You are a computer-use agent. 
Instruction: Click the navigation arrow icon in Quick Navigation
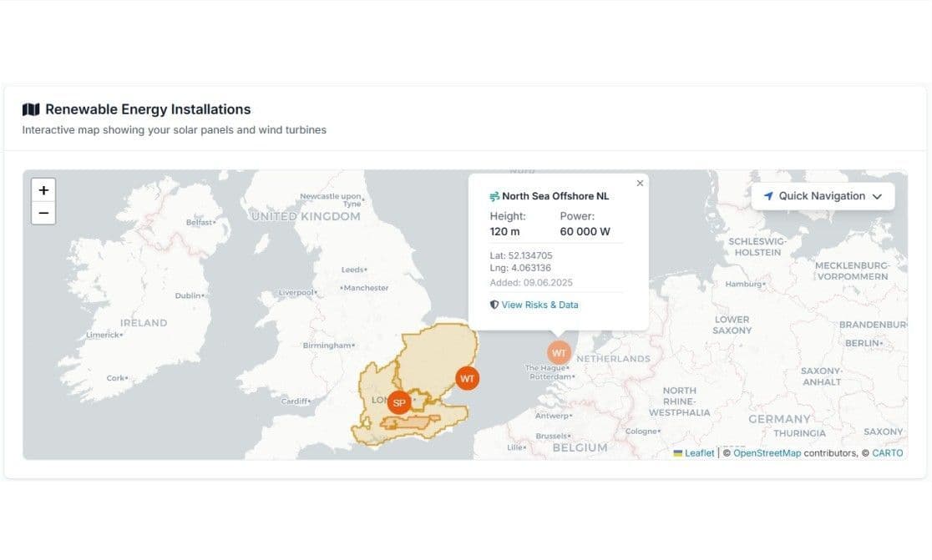click(768, 196)
